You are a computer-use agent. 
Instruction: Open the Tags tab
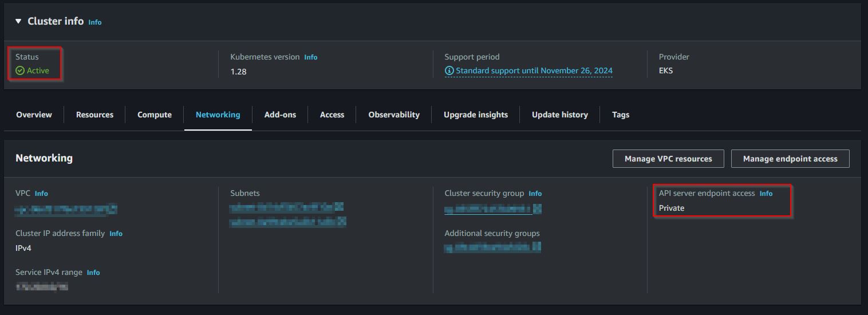(621, 115)
